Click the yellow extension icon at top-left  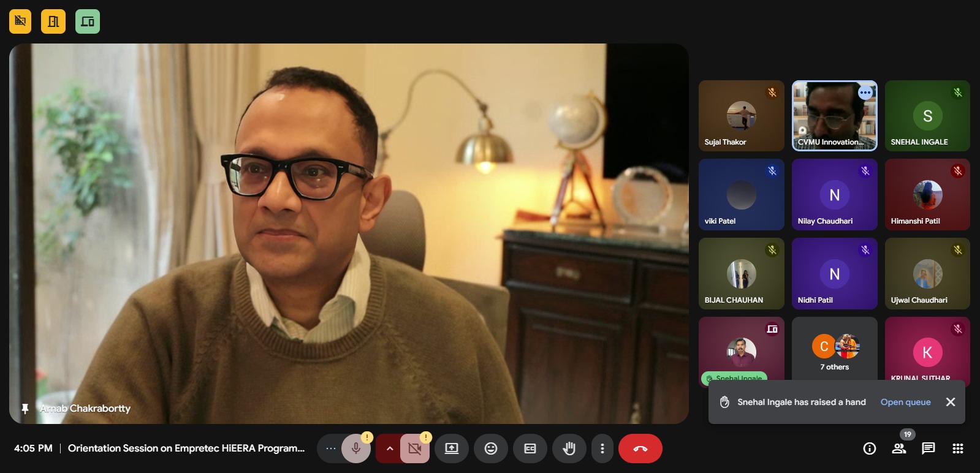click(20, 21)
